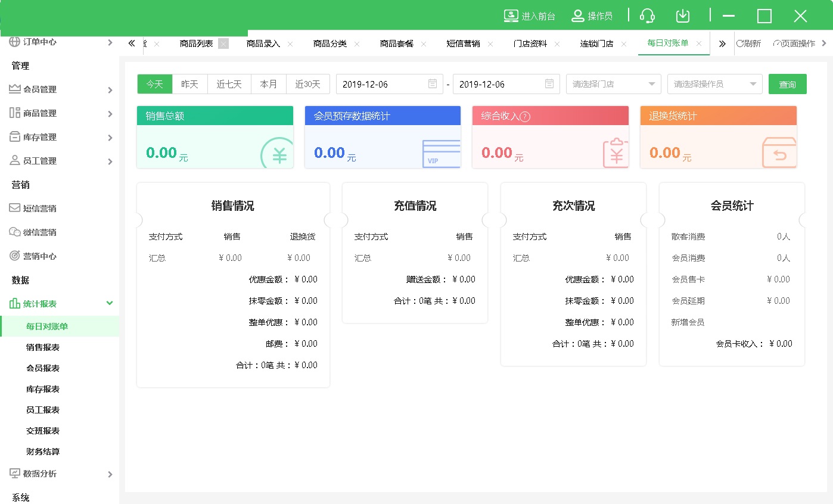Select the 近30天 date range
Image resolution: width=833 pixels, height=504 pixels.
[x=308, y=84]
